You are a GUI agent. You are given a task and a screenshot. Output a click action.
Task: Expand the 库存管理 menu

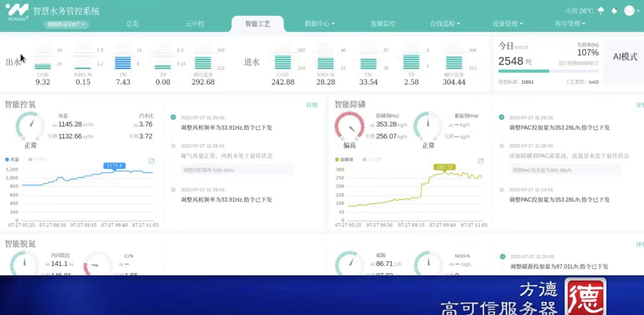point(570,24)
